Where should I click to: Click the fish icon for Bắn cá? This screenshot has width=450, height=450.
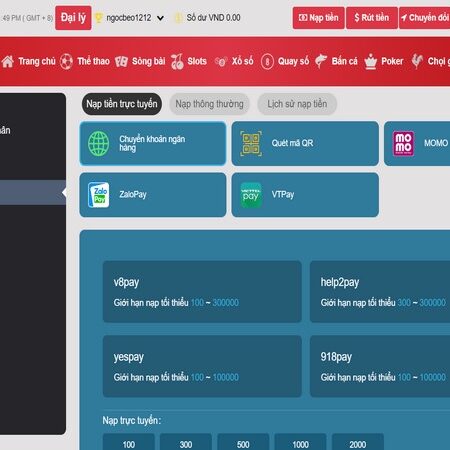pyautogui.click(x=321, y=61)
